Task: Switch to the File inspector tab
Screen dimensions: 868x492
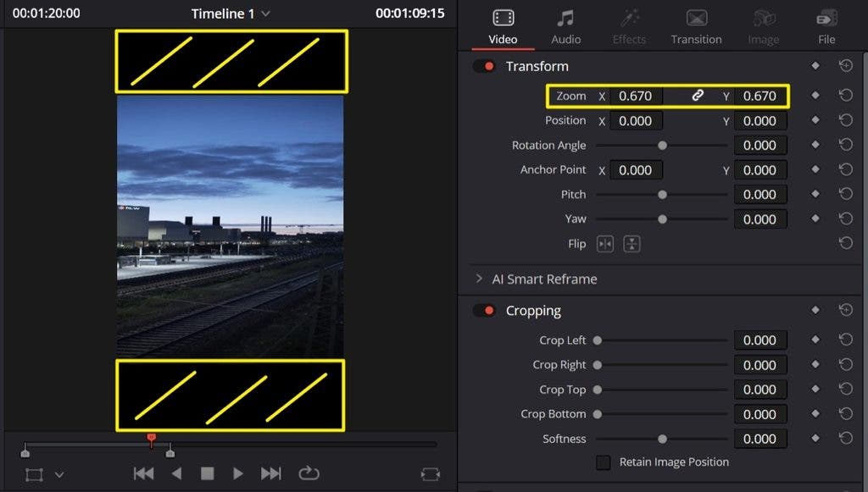Action: point(826,27)
